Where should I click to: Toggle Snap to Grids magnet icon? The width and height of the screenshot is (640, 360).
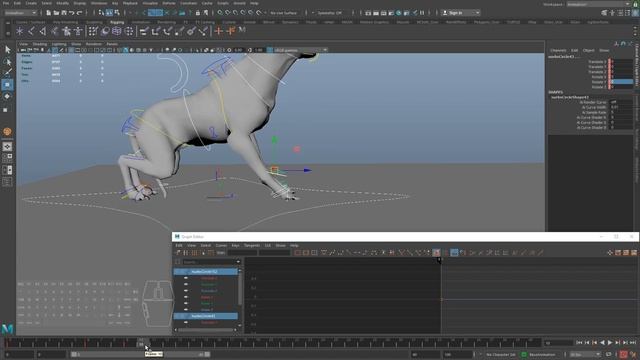click(220, 13)
